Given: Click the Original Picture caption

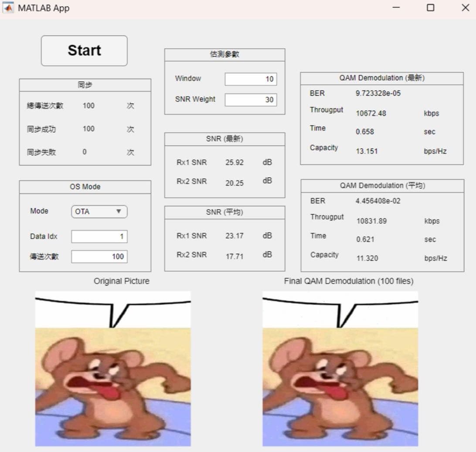Looking at the screenshot, I should click(x=122, y=281).
